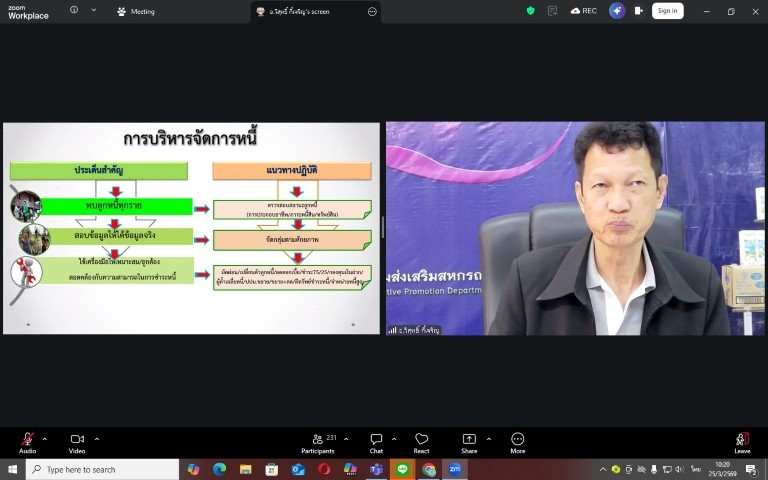
Task: Start video with the Video camera button
Action: pyautogui.click(x=77, y=440)
